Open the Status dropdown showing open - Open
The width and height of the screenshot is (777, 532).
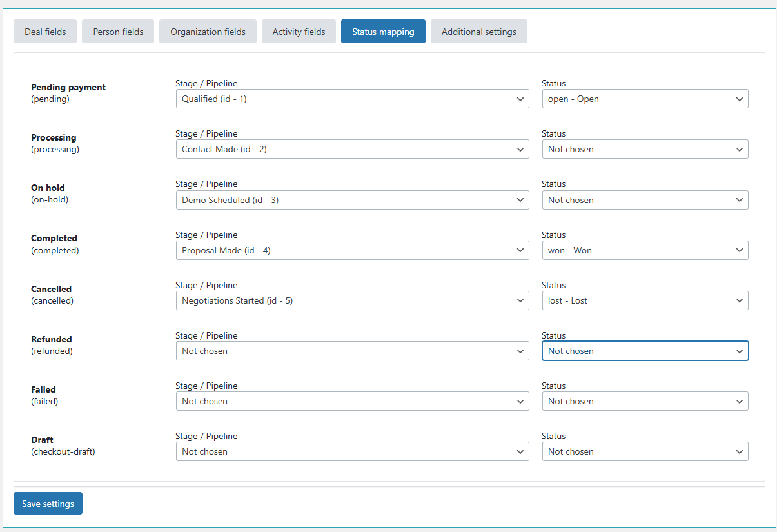[645, 99]
